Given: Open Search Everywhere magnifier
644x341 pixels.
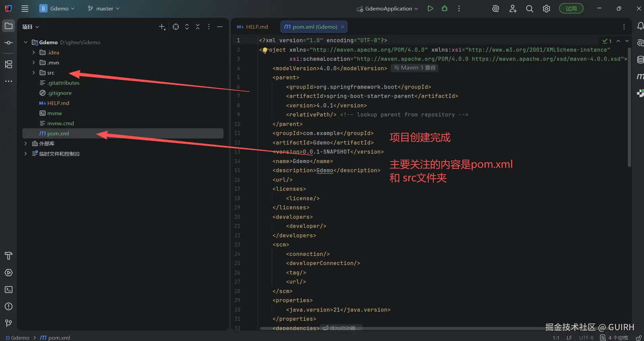Looking at the screenshot, I should coord(530,9).
